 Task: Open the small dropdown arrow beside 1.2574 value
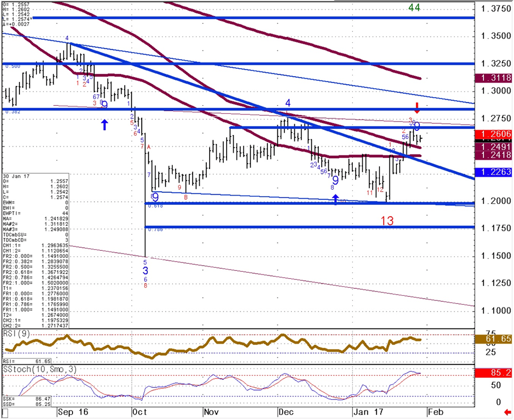pos(32,19)
